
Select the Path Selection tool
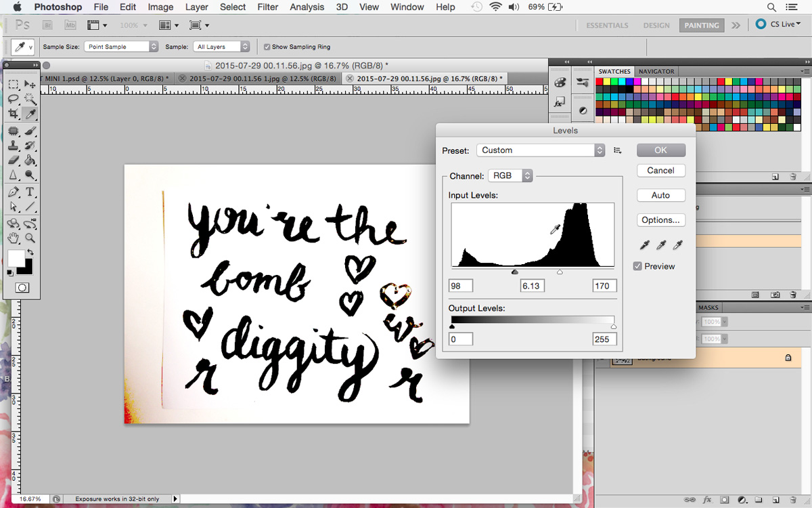[x=13, y=207]
